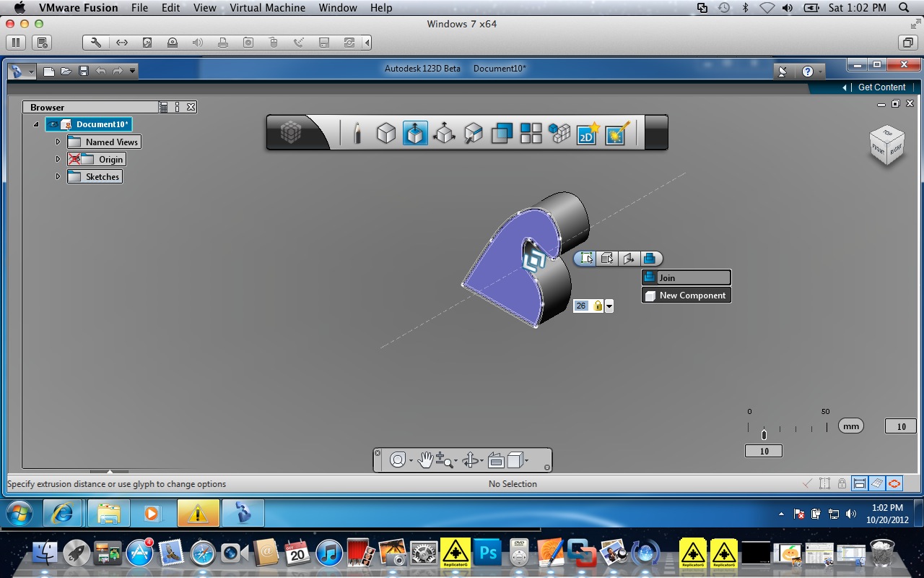
Task: Expand the Origin folder
Action: coord(58,159)
